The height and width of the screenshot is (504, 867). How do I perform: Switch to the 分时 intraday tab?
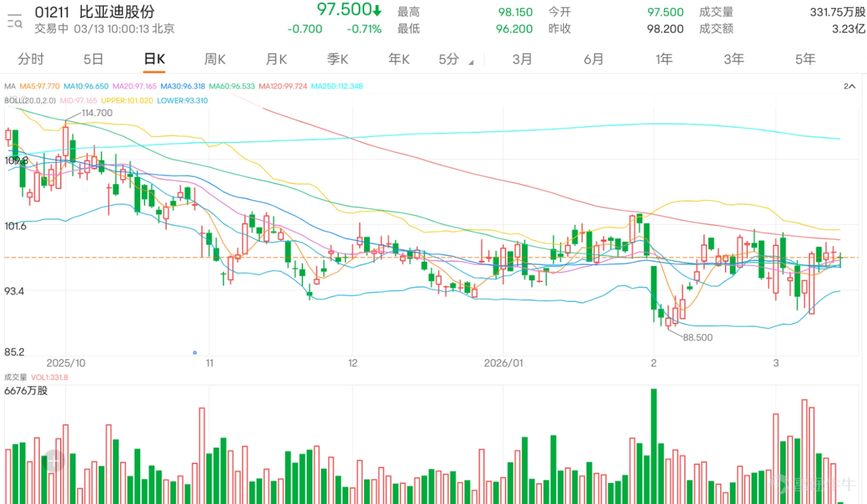(31, 59)
